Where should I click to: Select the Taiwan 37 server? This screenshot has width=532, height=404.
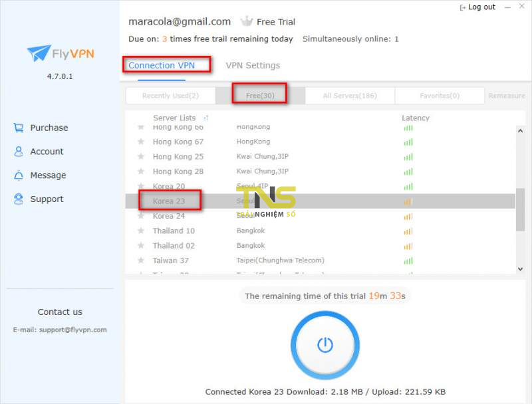point(321,260)
